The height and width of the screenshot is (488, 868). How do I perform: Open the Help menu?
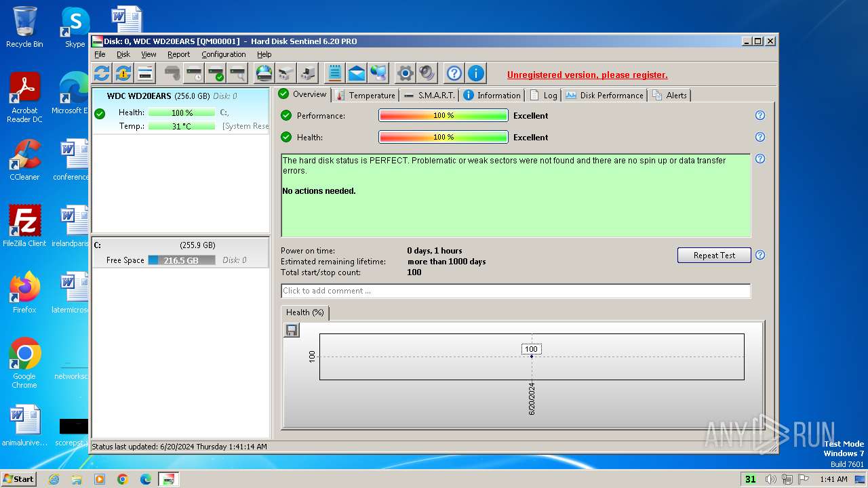click(x=264, y=54)
